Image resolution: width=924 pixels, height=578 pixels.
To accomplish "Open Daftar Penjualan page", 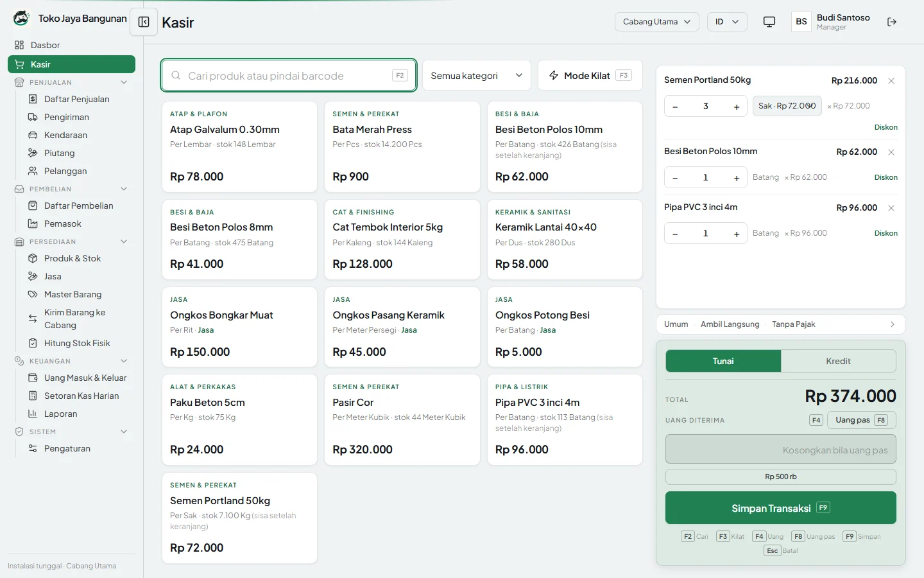I will pos(77,99).
